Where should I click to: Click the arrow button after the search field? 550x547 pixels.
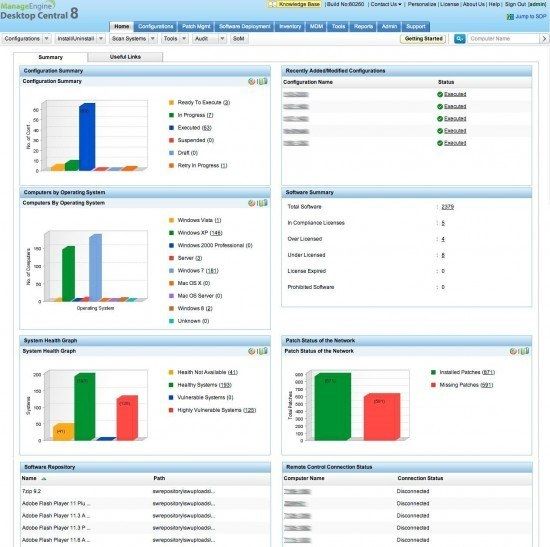(x=544, y=39)
